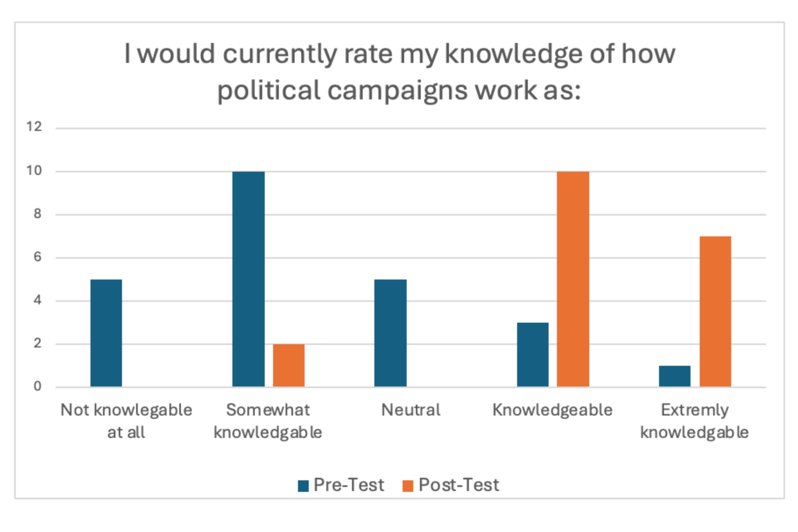Click the Somewhat knowledgeable axis label

pos(268,420)
